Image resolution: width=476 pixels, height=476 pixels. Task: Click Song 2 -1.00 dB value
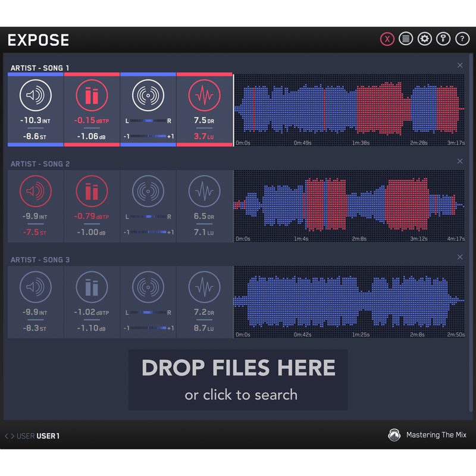(92, 233)
